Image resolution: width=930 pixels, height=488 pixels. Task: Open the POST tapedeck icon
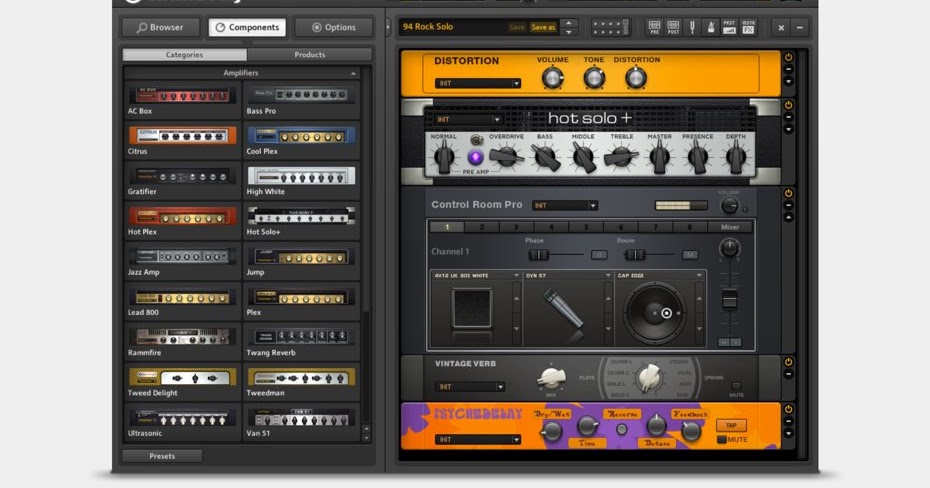click(673, 27)
